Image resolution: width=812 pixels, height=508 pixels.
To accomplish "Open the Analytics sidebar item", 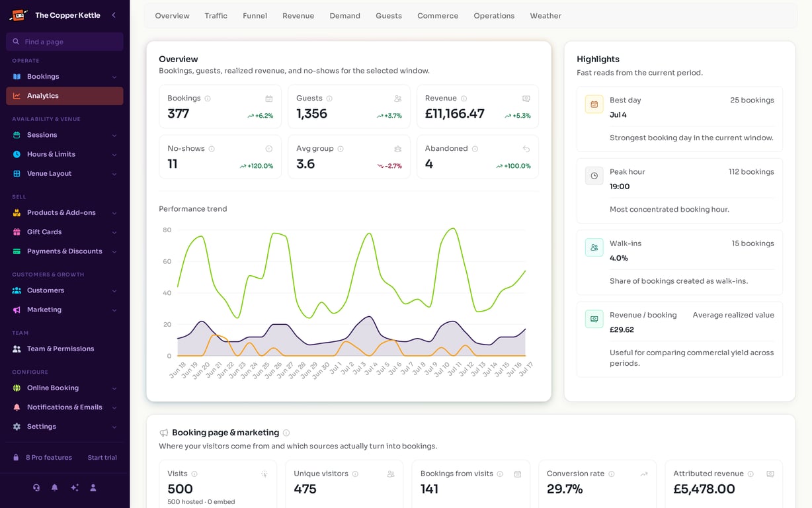I will click(65, 96).
